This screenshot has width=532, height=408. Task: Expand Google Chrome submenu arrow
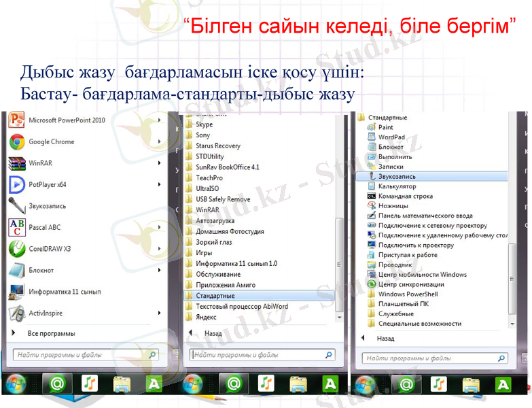point(159,141)
